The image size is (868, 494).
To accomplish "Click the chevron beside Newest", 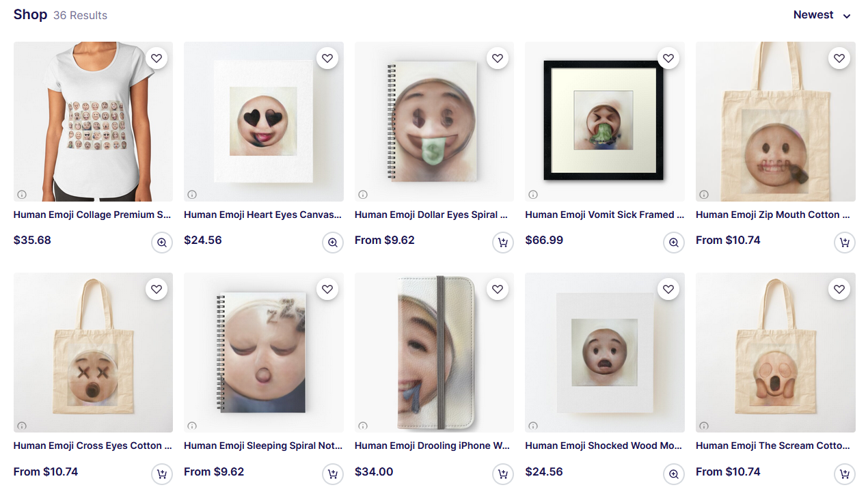I will pyautogui.click(x=847, y=16).
